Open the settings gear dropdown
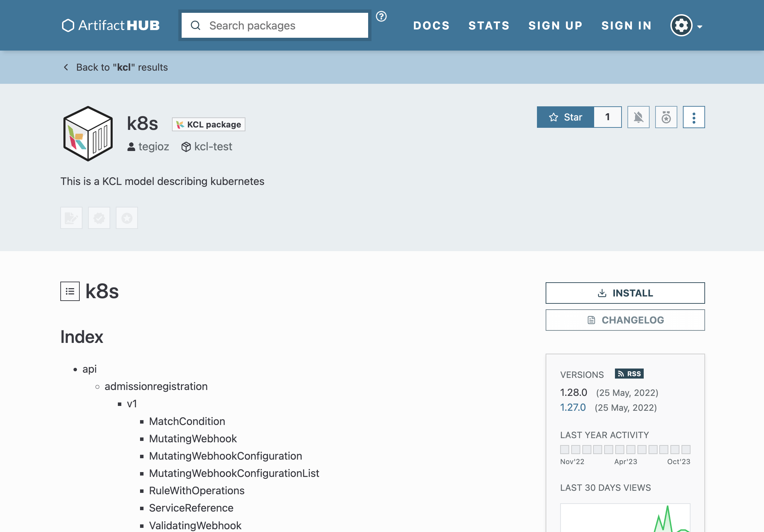The image size is (764, 532). click(x=686, y=25)
